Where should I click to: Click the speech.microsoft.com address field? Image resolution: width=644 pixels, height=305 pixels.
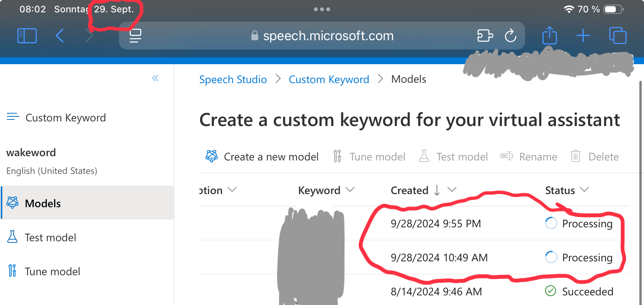(322, 36)
